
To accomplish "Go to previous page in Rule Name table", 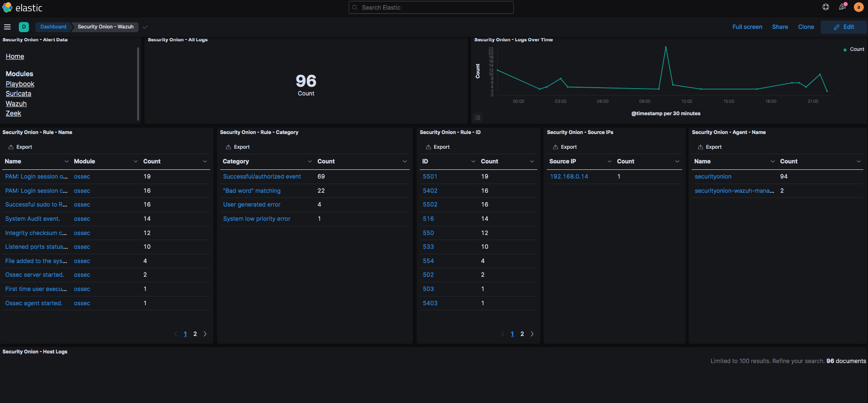I will [176, 334].
